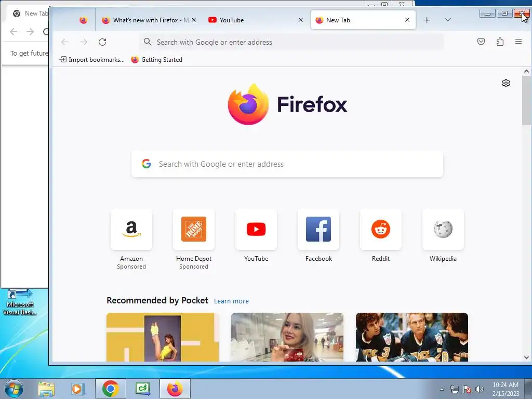Focus the Firefox address bar

292,42
